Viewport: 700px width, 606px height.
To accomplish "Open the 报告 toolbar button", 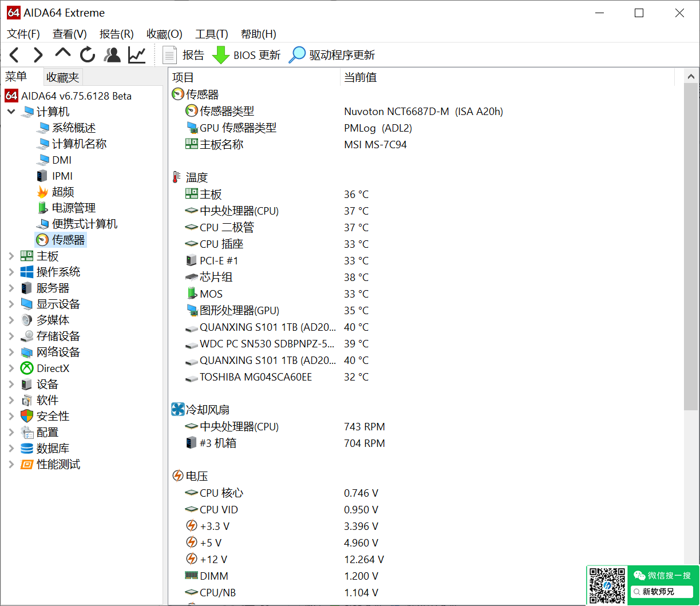I will [x=184, y=55].
